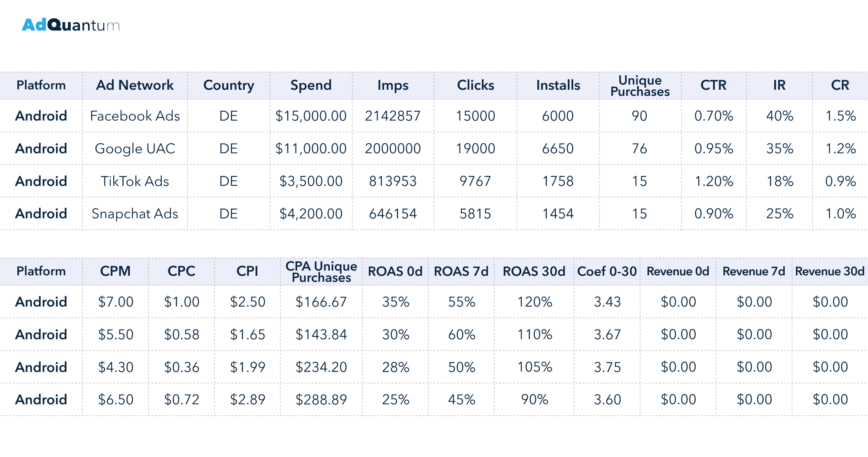Screen dimensions: 868x457
Task: Select the Ad Network column header
Action: click(135, 85)
